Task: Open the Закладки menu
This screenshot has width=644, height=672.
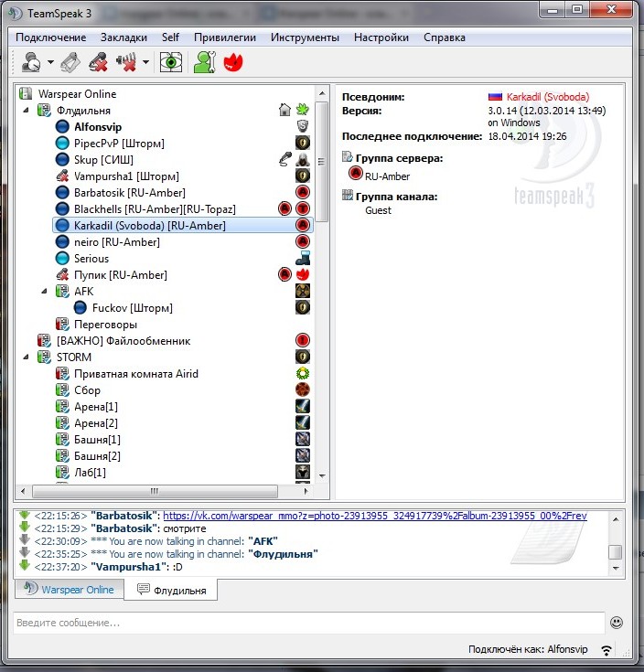Action: (123, 37)
